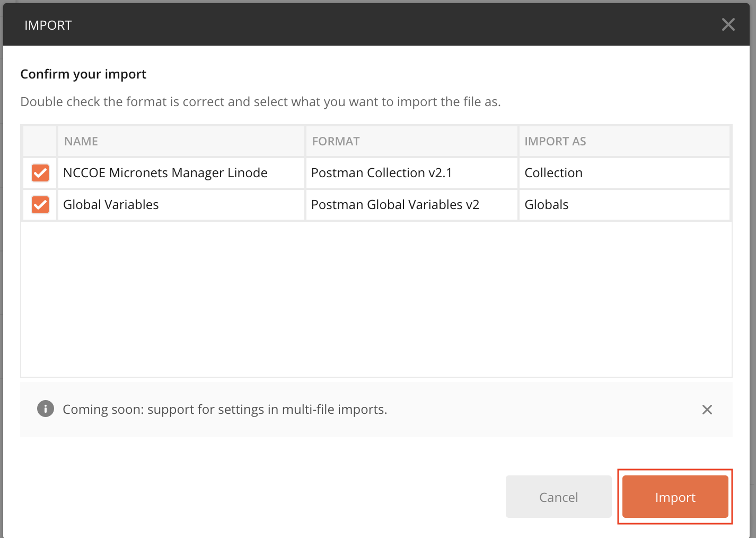756x538 pixels.
Task: Click the 'Postman Collection v2.1' format cell
Action: (411, 173)
